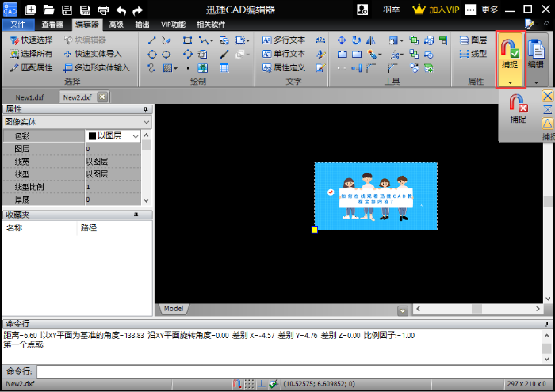Select the Rectangle drawing tool

coord(187,40)
